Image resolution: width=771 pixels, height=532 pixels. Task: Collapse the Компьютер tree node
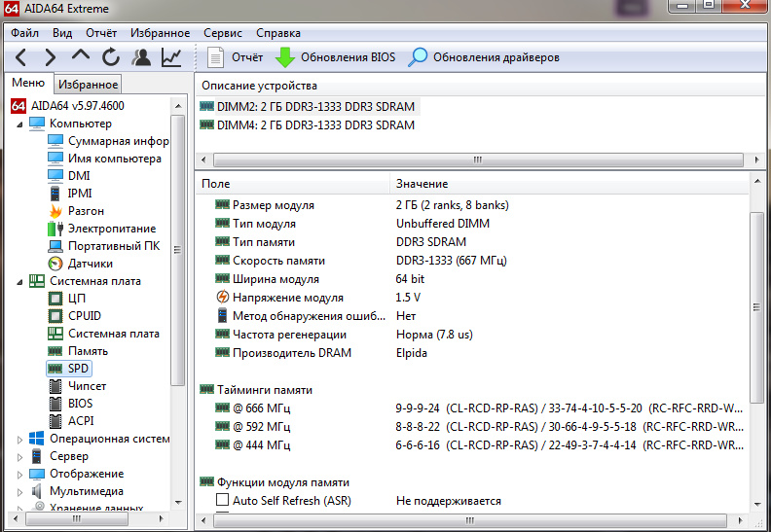(x=19, y=124)
